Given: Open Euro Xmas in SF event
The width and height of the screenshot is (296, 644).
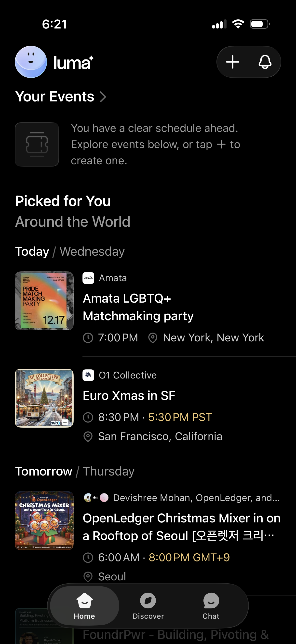Looking at the screenshot, I should [129, 395].
